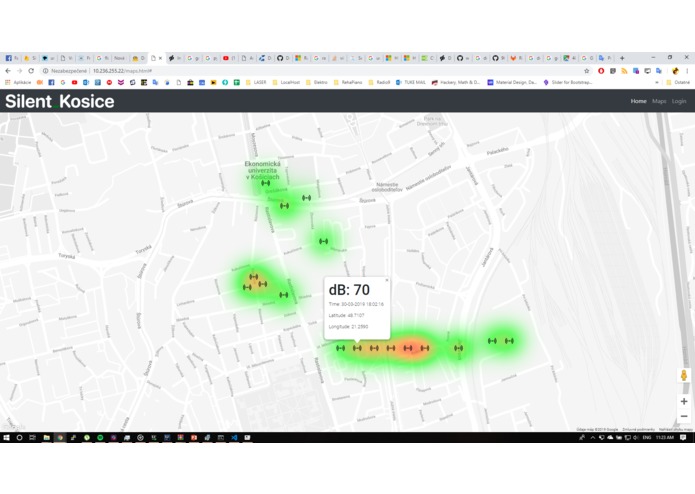Click the Facebook icon in bookmarks bar

click(x=51, y=82)
